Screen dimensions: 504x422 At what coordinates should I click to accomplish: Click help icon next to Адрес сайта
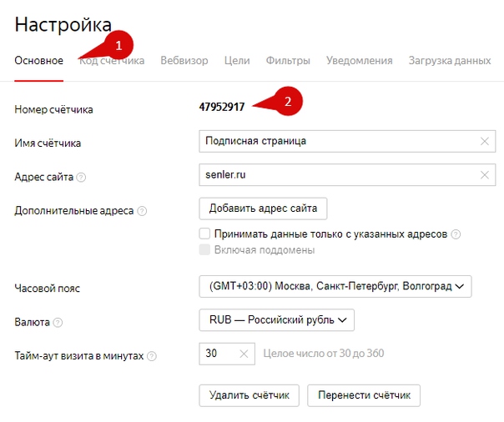81,177
